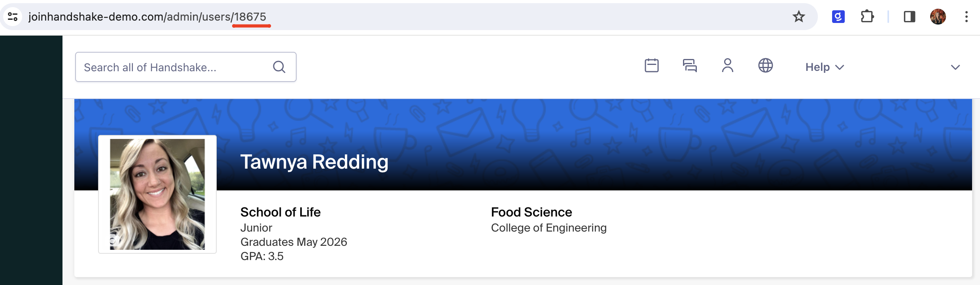Expand the account chevron menu at top right
The width and height of the screenshot is (980, 285).
click(955, 67)
